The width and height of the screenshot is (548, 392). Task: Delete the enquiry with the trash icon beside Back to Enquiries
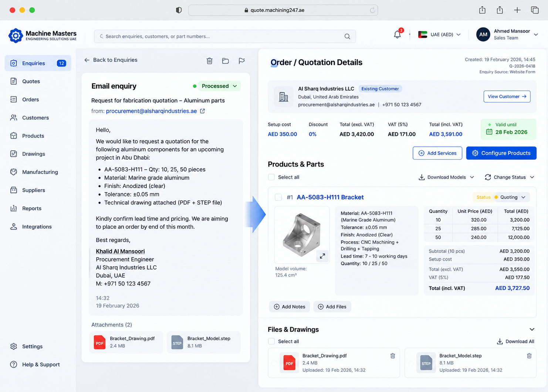pos(209,61)
